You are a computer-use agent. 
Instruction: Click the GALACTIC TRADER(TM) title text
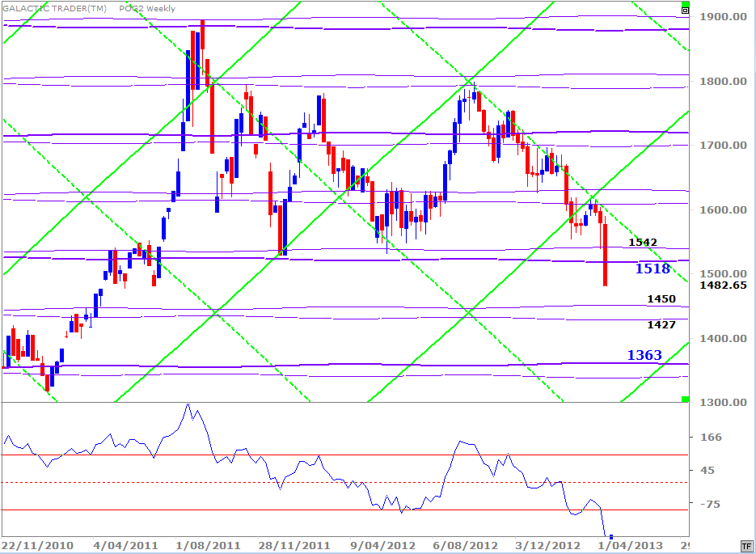pos(54,9)
